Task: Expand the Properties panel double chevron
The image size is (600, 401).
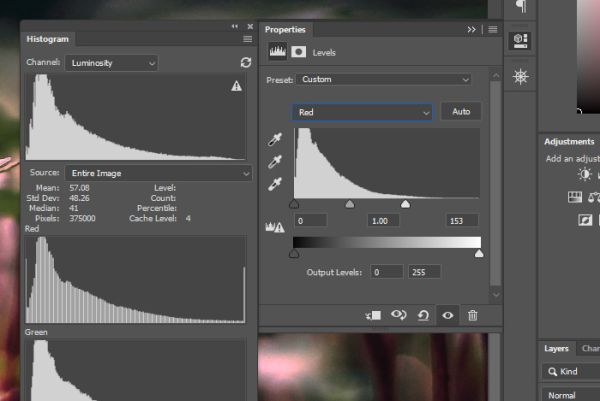Action: pos(471,29)
